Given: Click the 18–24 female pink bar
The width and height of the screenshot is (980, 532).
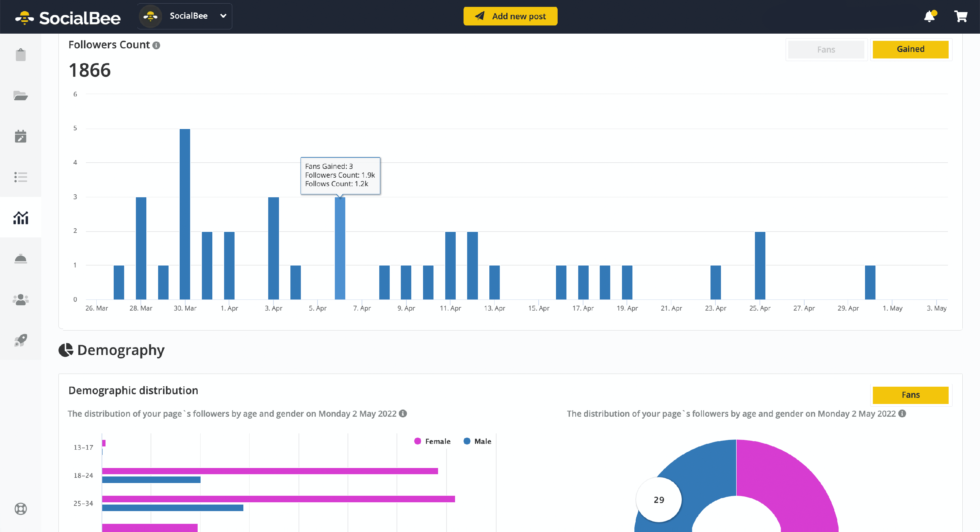Looking at the screenshot, I should coord(270,471).
